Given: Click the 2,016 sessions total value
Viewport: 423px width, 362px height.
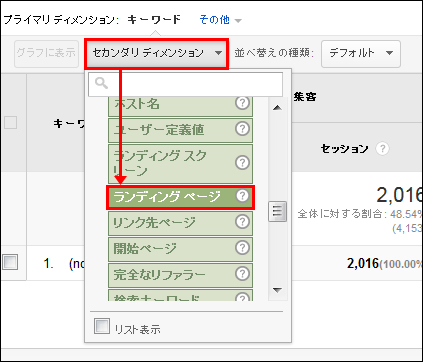Looking at the screenshot, I should 399,195.
